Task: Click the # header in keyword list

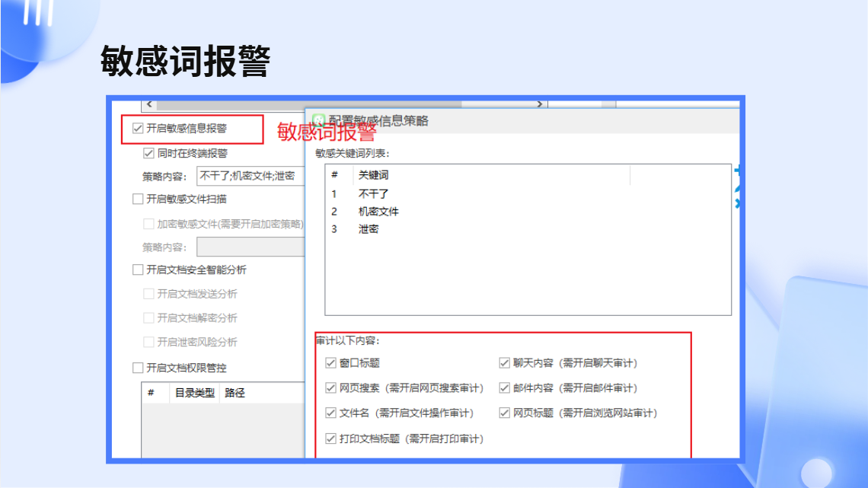Action: click(340, 175)
